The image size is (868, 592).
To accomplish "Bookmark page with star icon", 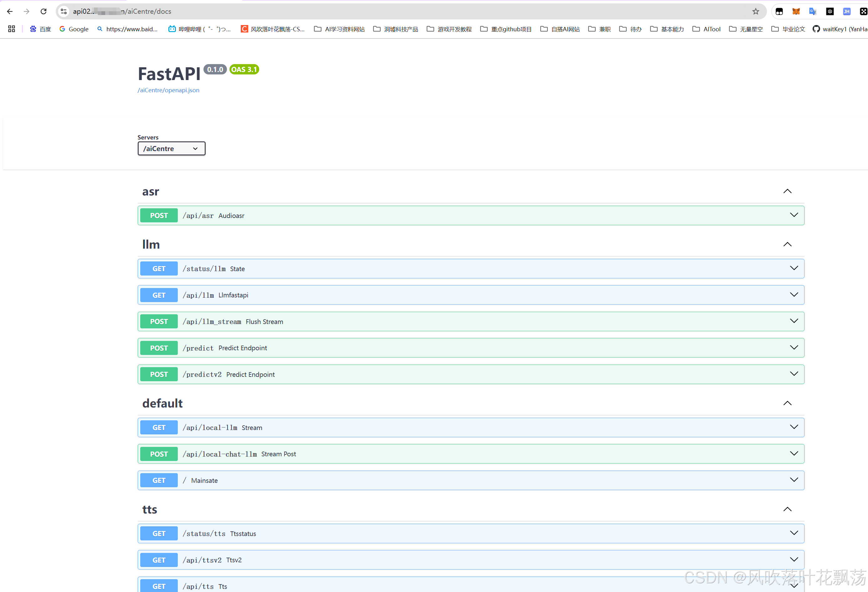I will click(756, 11).
